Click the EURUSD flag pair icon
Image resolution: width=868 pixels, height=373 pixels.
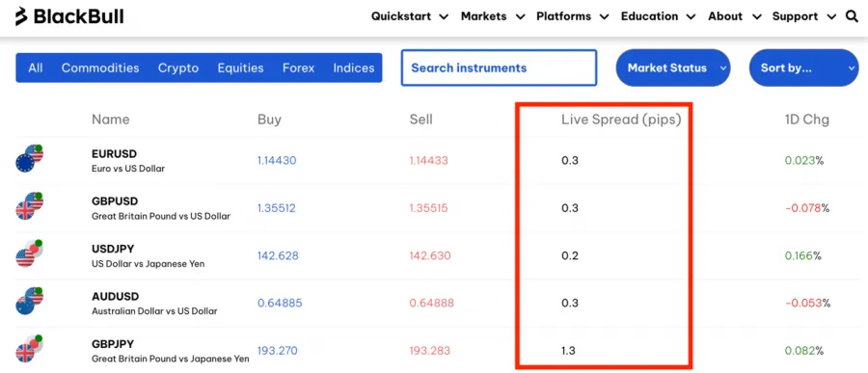[29, 159]
